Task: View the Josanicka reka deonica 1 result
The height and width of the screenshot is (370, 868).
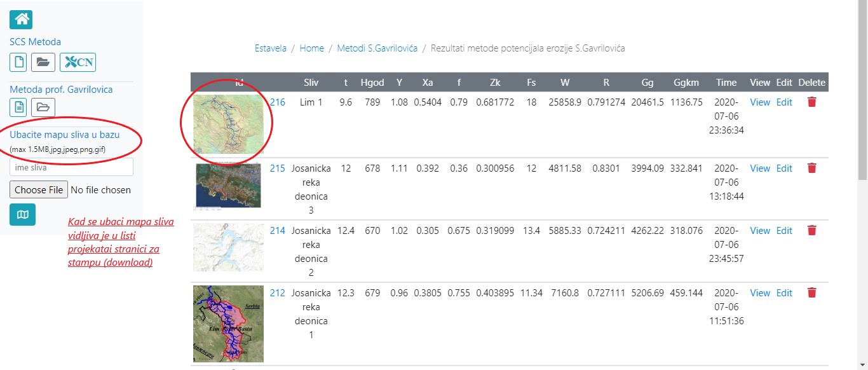Action: [x=760, y=293]
